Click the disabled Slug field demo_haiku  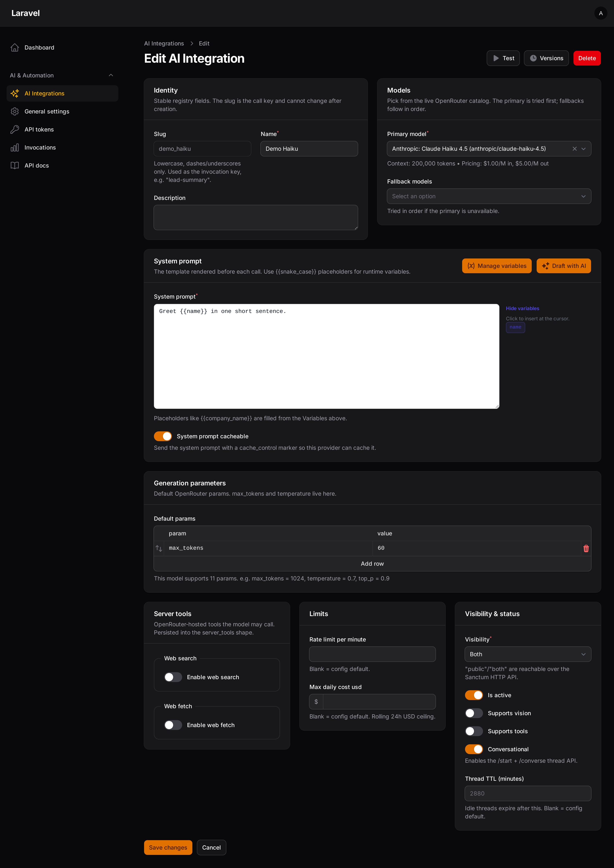click(202, 149)
